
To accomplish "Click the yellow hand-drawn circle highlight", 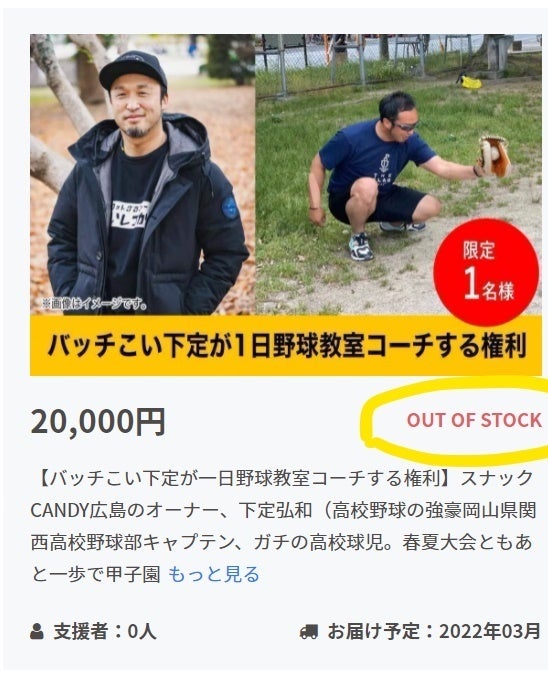I will coord(454,419).
